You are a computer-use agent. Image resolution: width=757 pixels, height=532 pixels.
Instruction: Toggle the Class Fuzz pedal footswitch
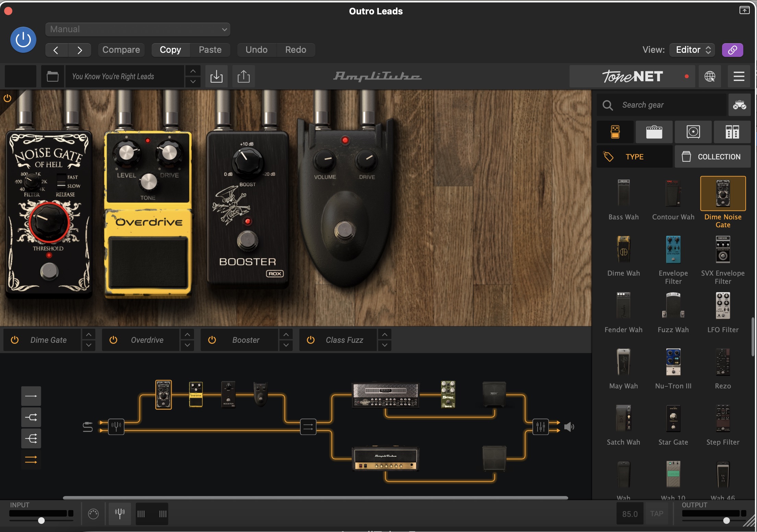[x=345, y=230]
